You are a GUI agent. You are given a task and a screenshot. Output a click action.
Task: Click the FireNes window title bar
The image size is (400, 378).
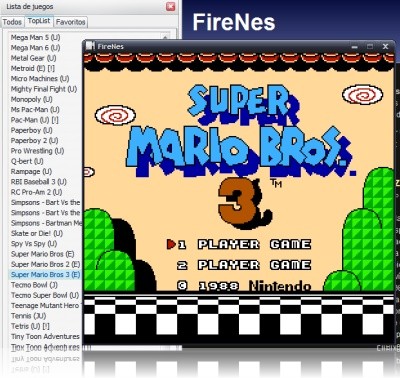(238, 46)
